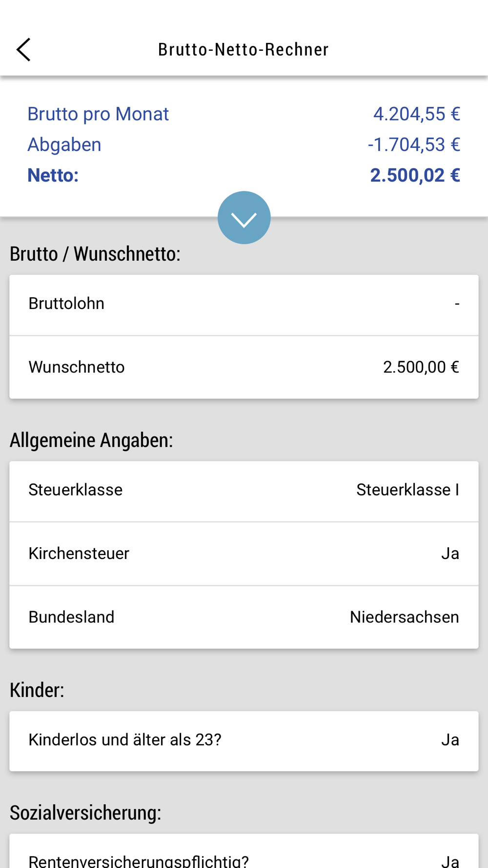This screenshot has height=868, width=488.
Task: Tap the Ja value next to Kirchensteuer
Action: coord(450,554)
